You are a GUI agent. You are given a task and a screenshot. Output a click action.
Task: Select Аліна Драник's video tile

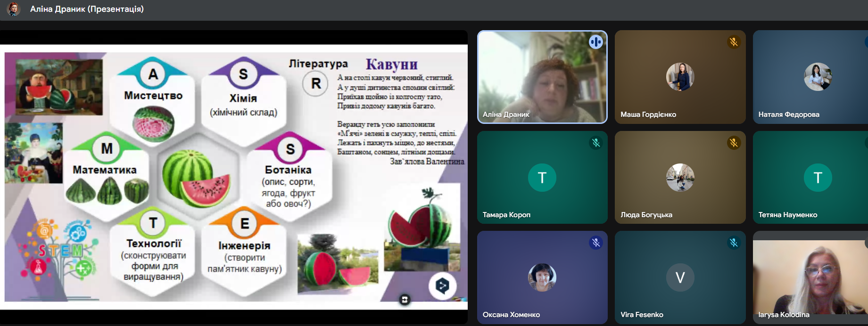(542, 77)
